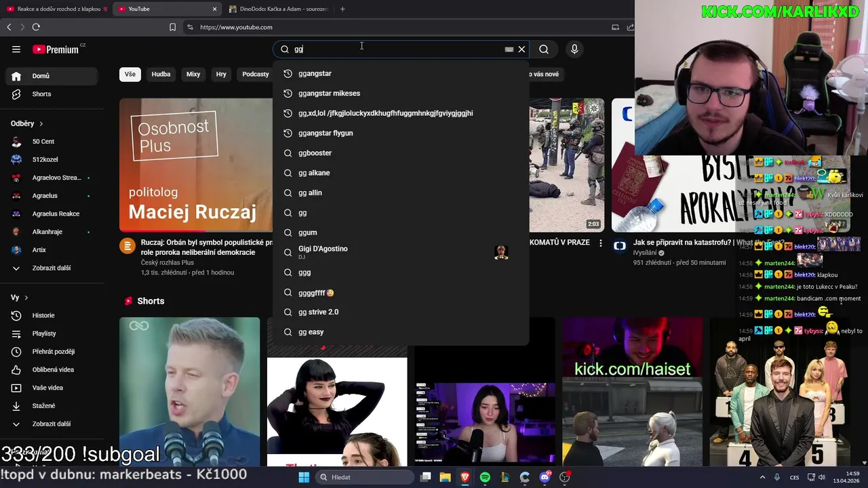Open the kick.com/haiset Shorts thumbnail

coord(632,392)
